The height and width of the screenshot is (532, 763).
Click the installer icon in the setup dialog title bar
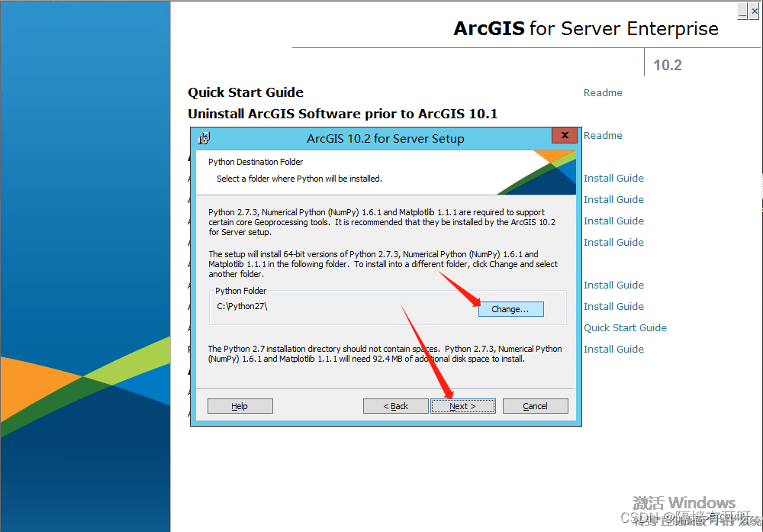204,138
